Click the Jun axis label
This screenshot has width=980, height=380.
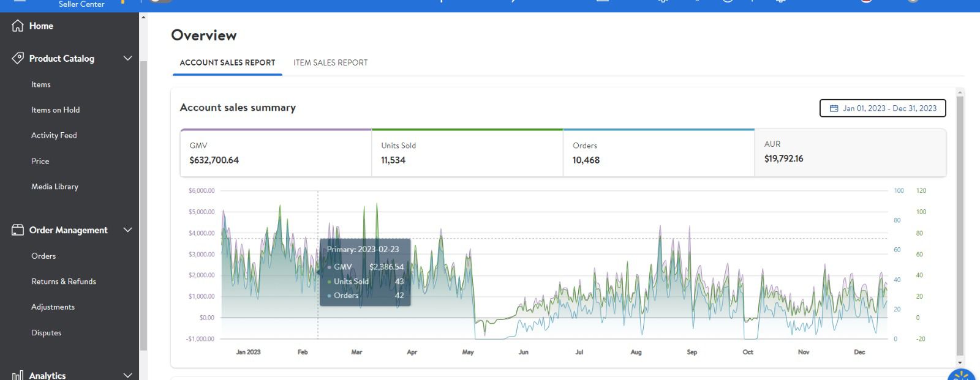(524, 352)
